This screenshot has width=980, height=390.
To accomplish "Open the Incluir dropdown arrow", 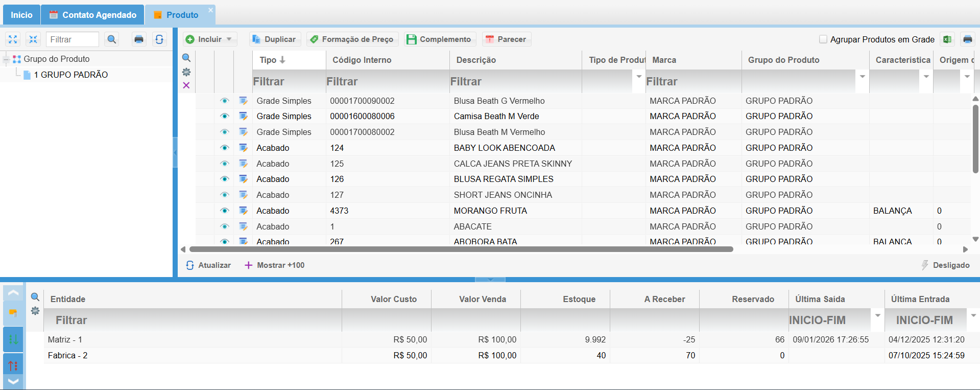I will [229, 39].
